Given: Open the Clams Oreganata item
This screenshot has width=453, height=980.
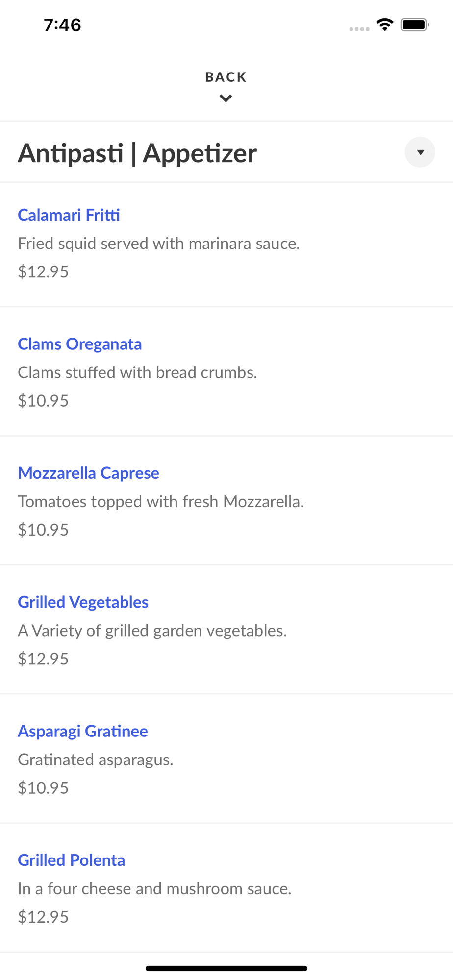Looking at the screenshot, I should [x=80, y=344].
